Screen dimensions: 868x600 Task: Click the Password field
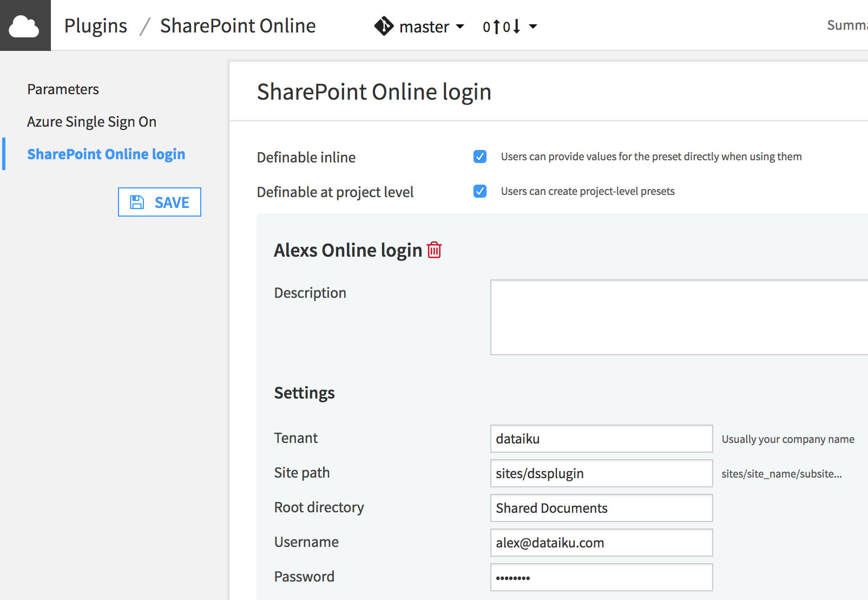601,577
